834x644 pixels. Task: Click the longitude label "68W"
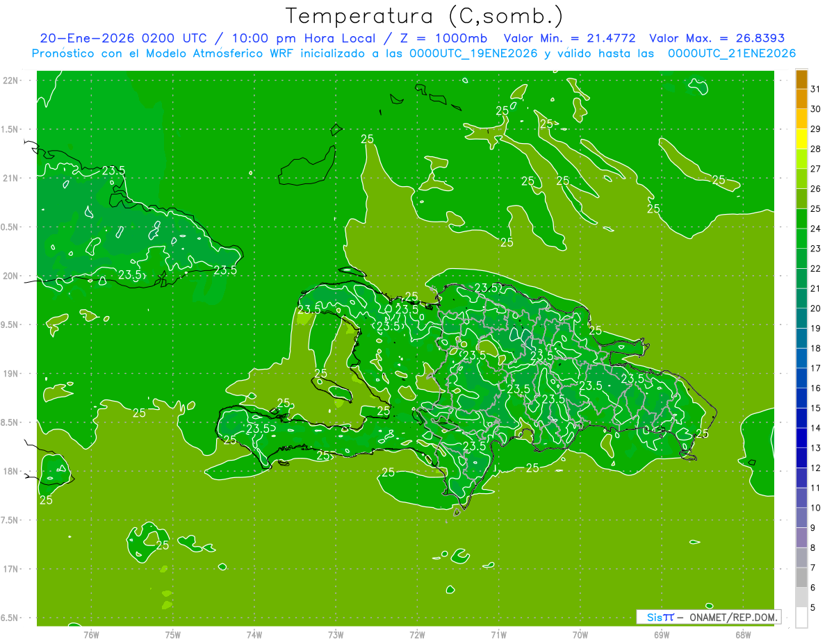[743, 634]
